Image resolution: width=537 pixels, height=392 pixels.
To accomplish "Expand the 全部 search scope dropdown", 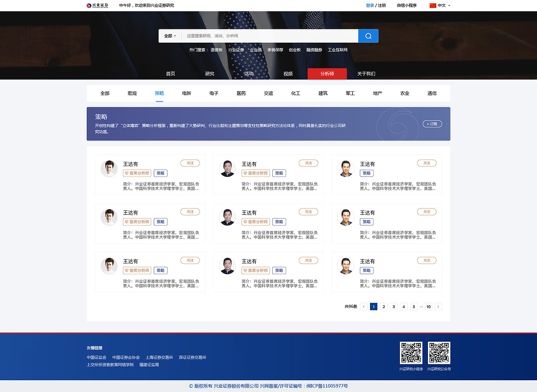I will click(x=170, y=36).
